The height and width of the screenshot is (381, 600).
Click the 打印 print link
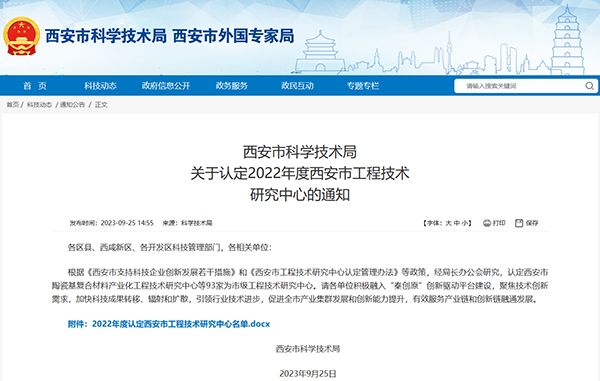coord(499,223)
